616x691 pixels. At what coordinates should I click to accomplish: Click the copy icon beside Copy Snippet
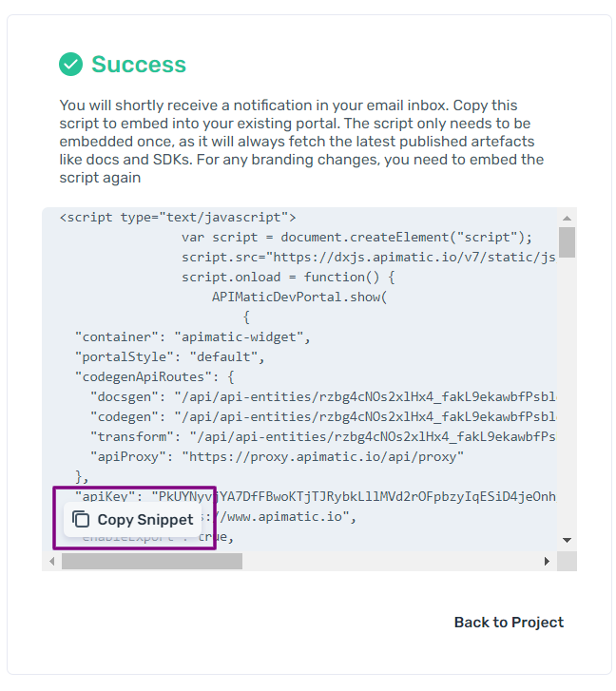82,520
